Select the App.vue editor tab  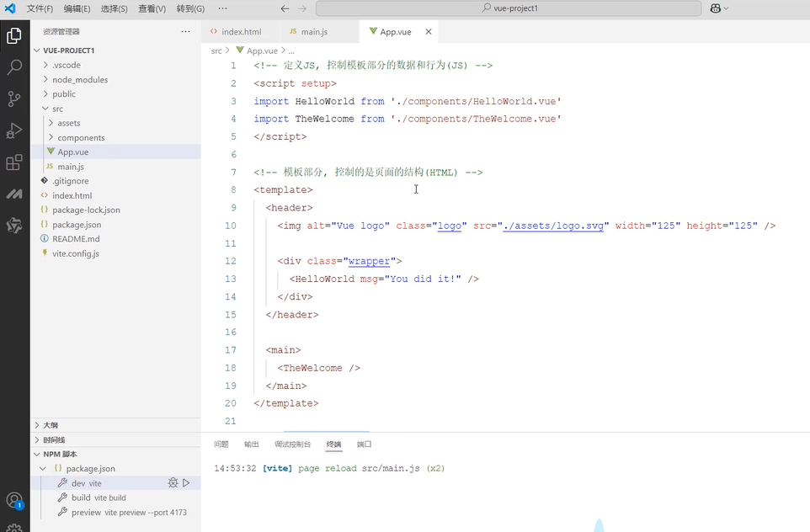click(x=396, y=31)
